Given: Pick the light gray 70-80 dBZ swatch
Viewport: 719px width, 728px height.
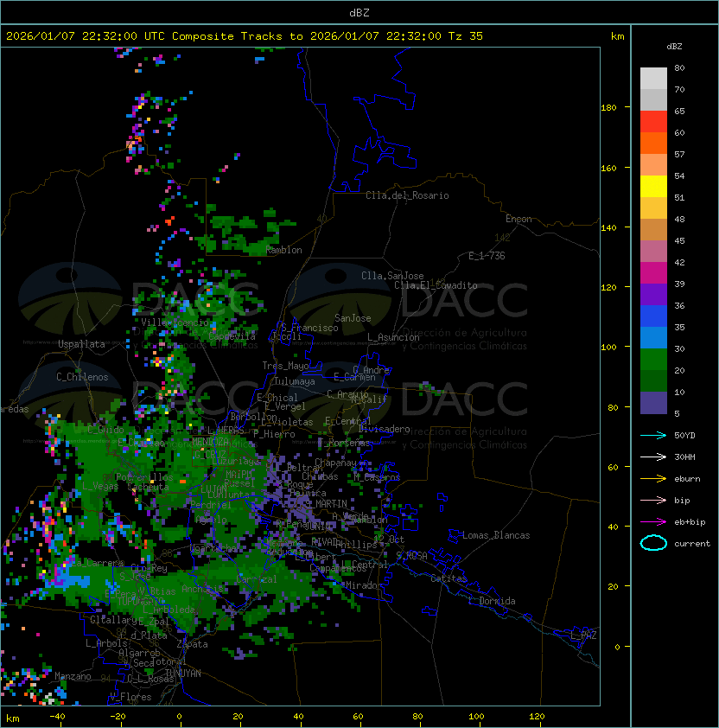Looking at the screenshot, I should tap(653, 79).
